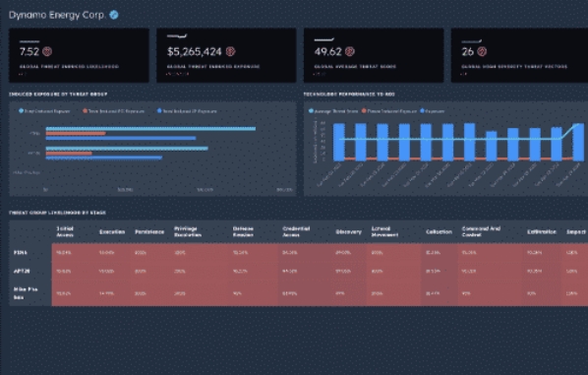The image size is (588, 375).
Task: Sort by the Defense Evasion column header
Action: tap(243, 231)
